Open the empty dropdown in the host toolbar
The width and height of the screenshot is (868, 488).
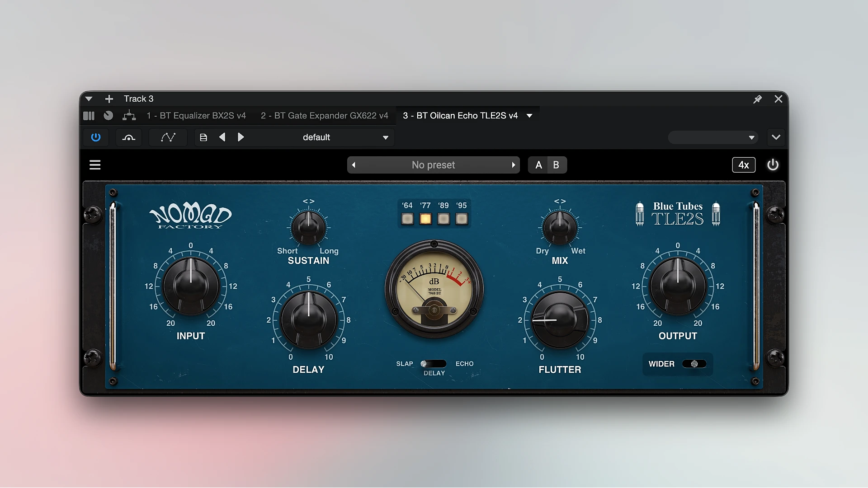pyautogui.click(x=713, y=137)
